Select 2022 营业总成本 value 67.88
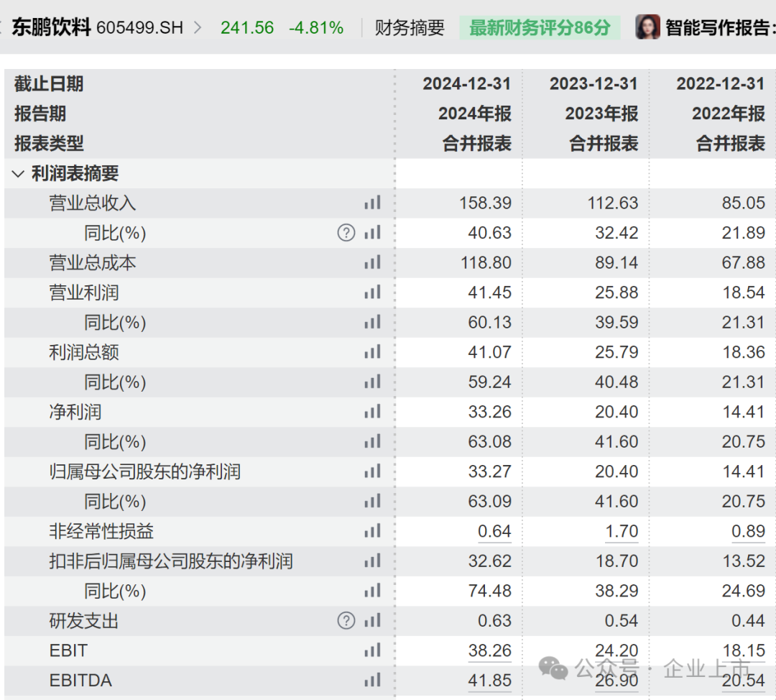The width and height of the screenshot is (776, 700). pos(744,262)
